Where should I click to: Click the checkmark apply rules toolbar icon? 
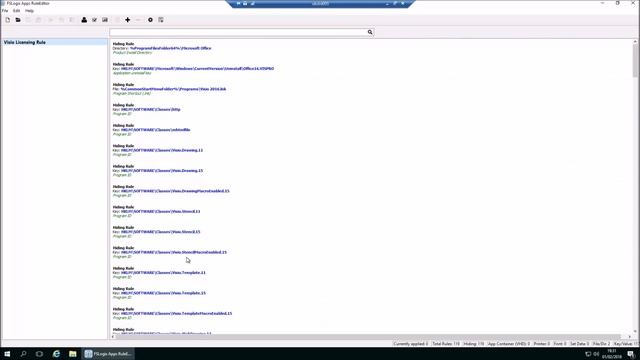click(94, 20)
